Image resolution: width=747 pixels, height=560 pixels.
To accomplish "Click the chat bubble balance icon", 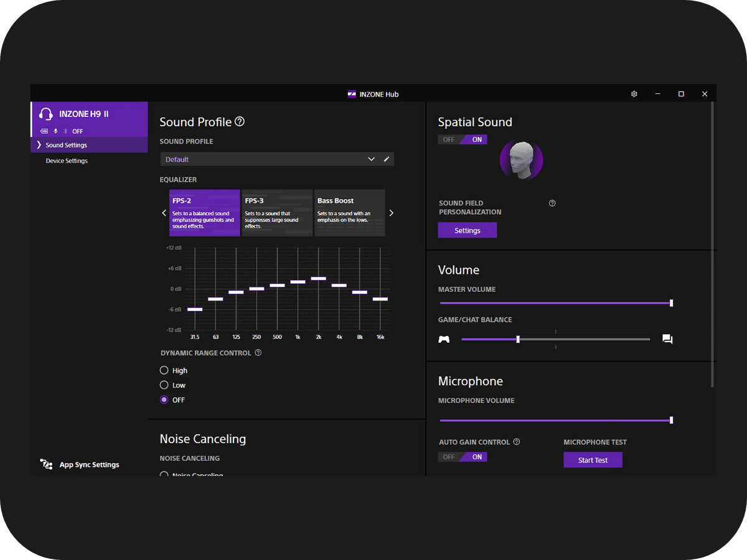I will [x=667, y=339].
